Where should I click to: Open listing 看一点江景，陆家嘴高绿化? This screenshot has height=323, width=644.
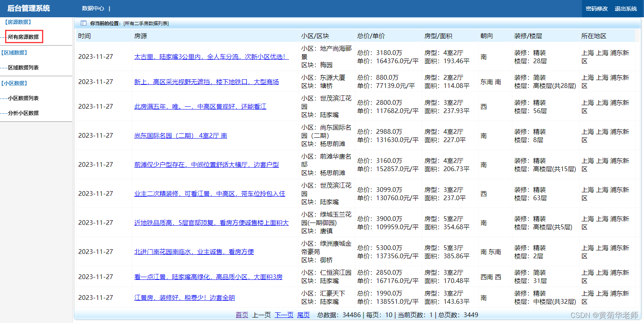coord(208,277)
